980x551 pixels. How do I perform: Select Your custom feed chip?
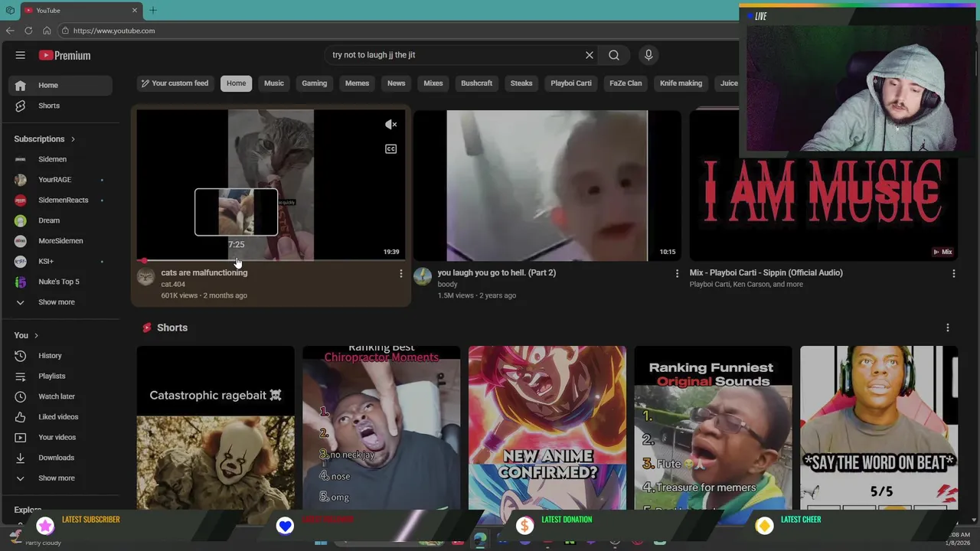tap(175, 83)
